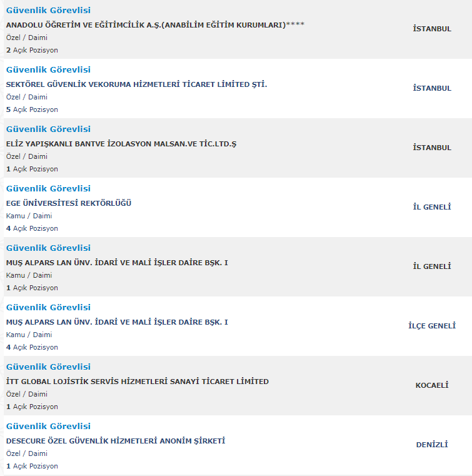This screenshot has height=476, width=472.
Task: Click DESECURE ÖZEL GÜVENLİK employer name
Action: pyautogui.click(x=116, y=441)
